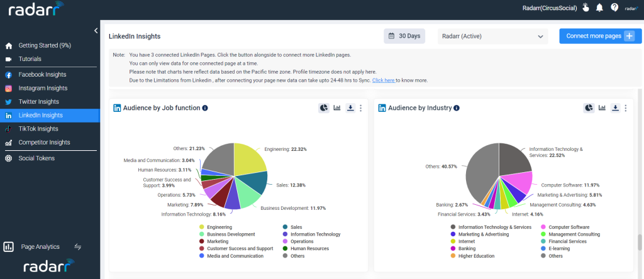Show info tooltip for Audience by Industry

pos(457,108)
